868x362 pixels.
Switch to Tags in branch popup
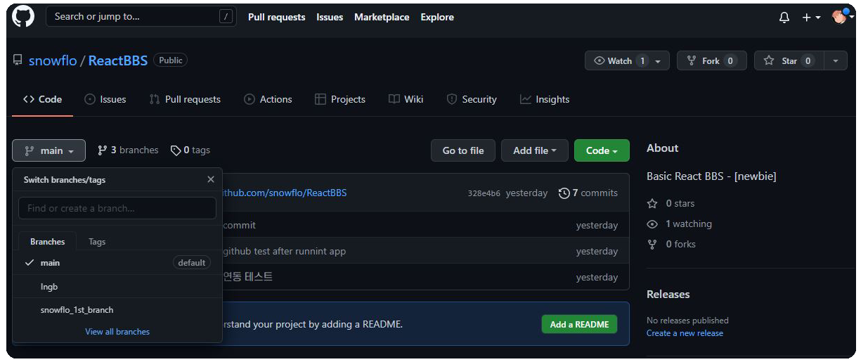click(x=97, y=242)
